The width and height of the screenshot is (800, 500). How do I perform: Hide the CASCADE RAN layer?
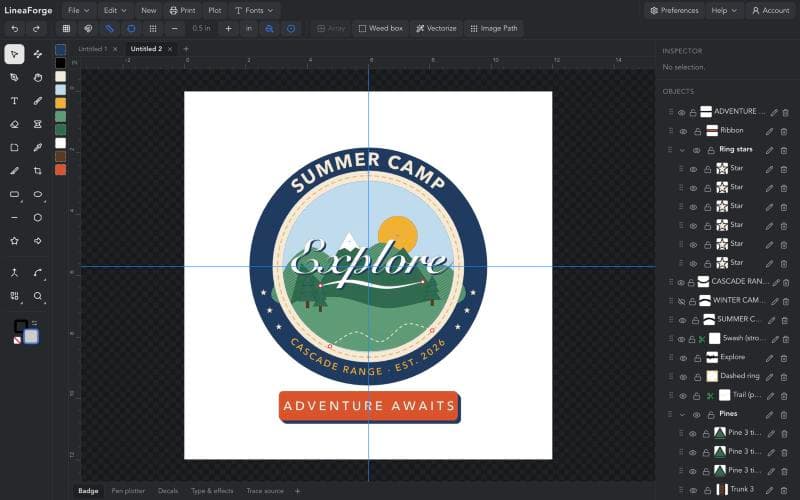tap(681, 283)
